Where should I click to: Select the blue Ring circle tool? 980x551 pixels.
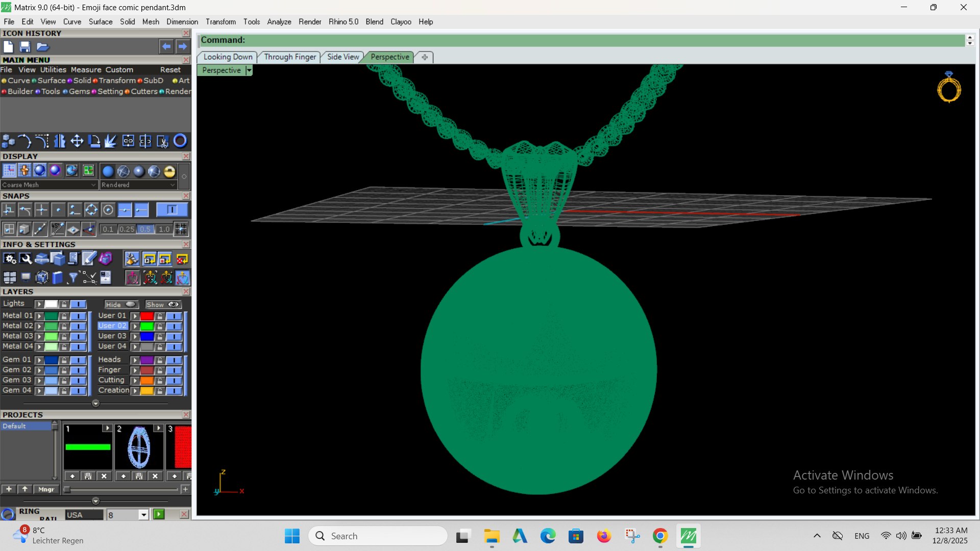(x=180, y=141)
